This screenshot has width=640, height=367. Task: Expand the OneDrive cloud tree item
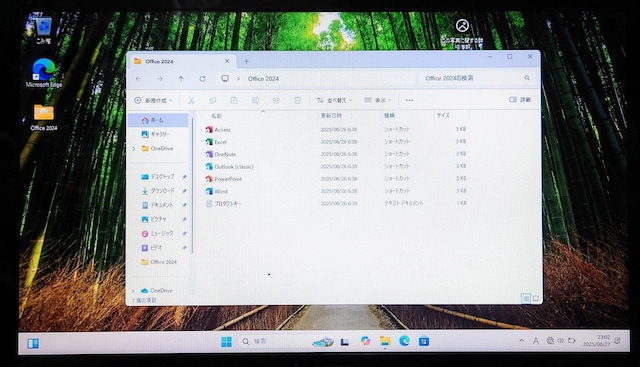click(133, 291)
